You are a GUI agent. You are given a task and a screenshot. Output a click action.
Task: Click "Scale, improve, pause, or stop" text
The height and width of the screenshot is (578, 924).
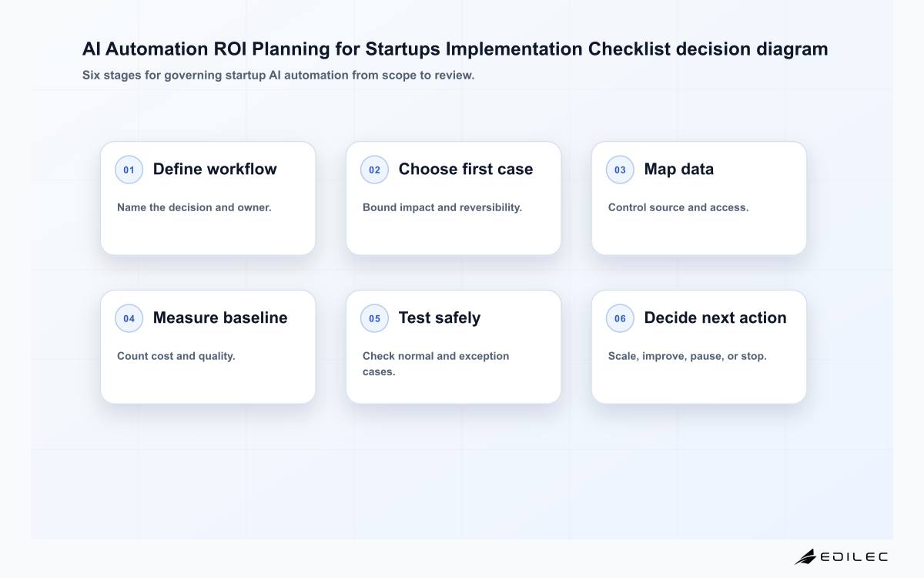tap(688, 356)
